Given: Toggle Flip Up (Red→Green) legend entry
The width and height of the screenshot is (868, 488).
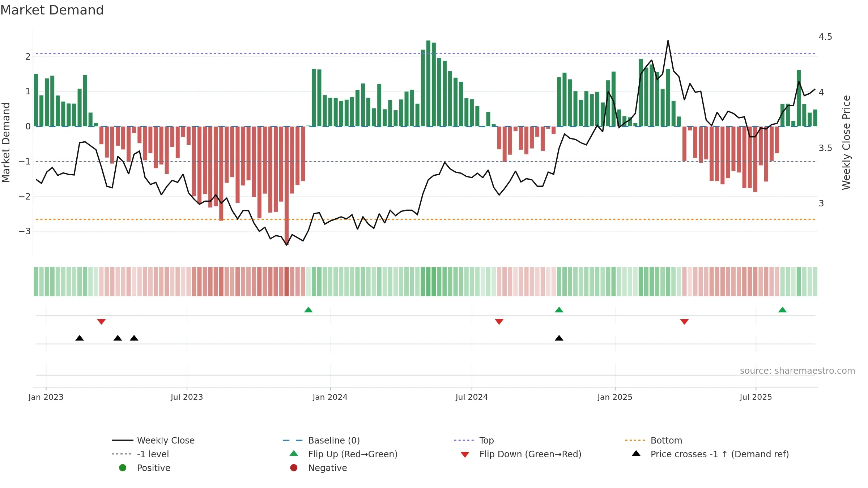Looking at the screenshot, I should click(344, 454).
